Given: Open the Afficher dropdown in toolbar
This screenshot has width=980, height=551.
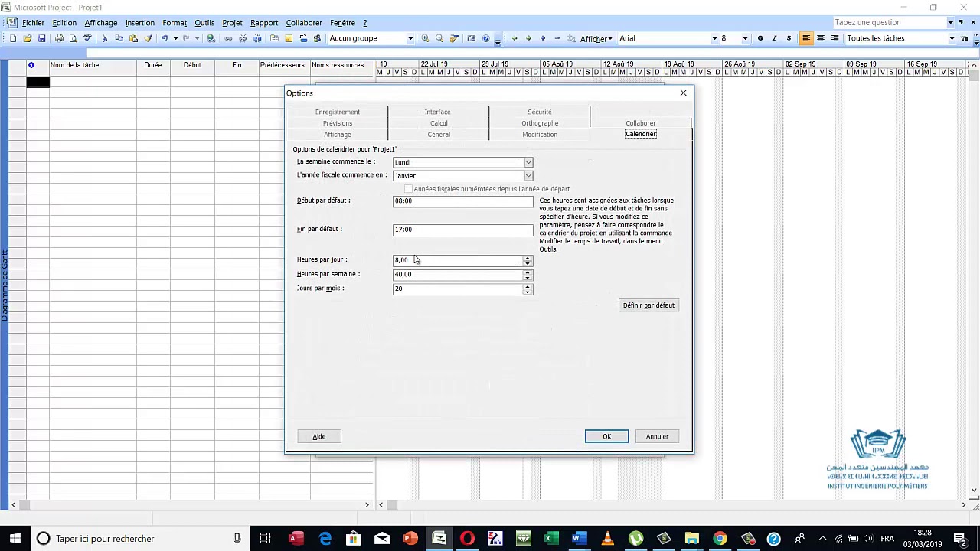Looking at the screenshot, I should (x=596, y=38).
